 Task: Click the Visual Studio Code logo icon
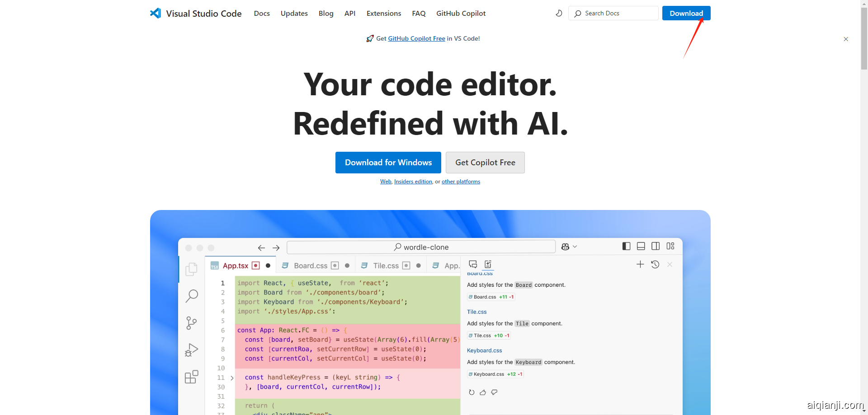(x=156, y=13)
